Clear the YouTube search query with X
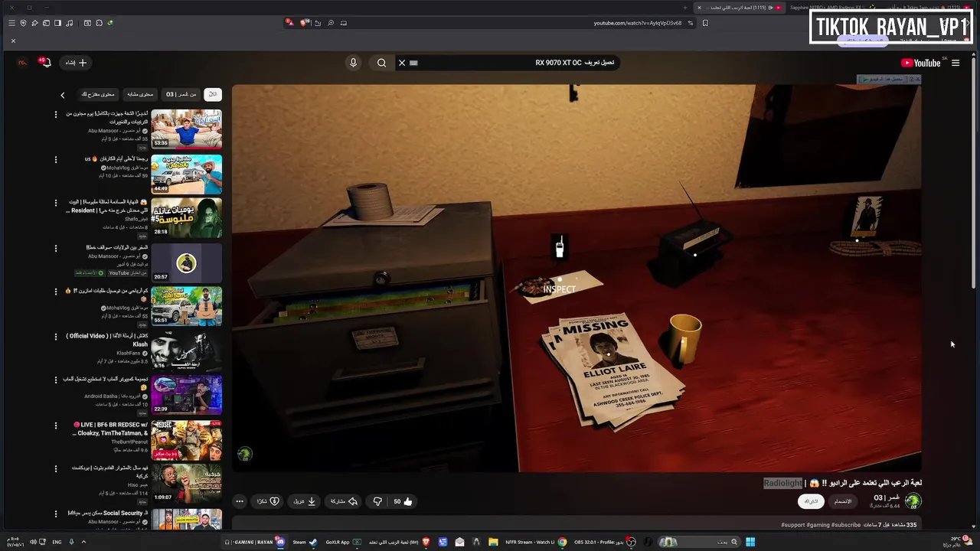980x551 pixels. [402, 63]
